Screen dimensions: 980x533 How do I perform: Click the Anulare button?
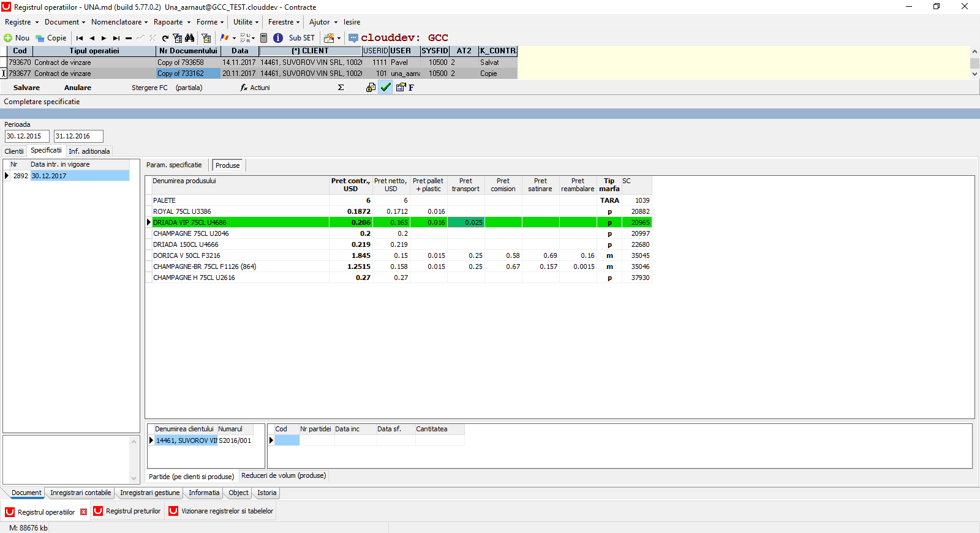click(78, 88)
